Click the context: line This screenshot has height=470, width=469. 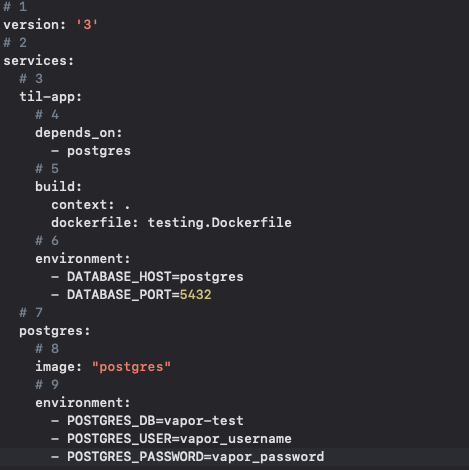[90, 205]
